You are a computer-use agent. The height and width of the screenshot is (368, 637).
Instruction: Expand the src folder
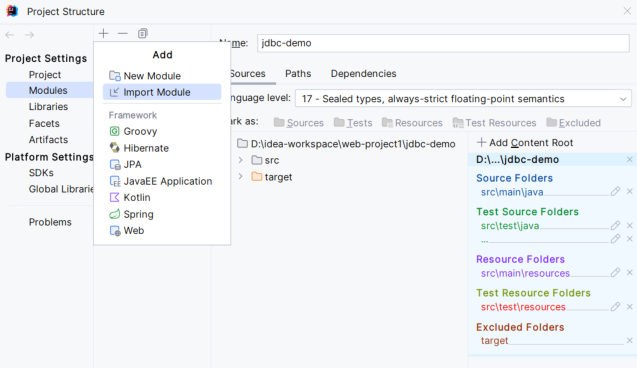pos(240,160)
